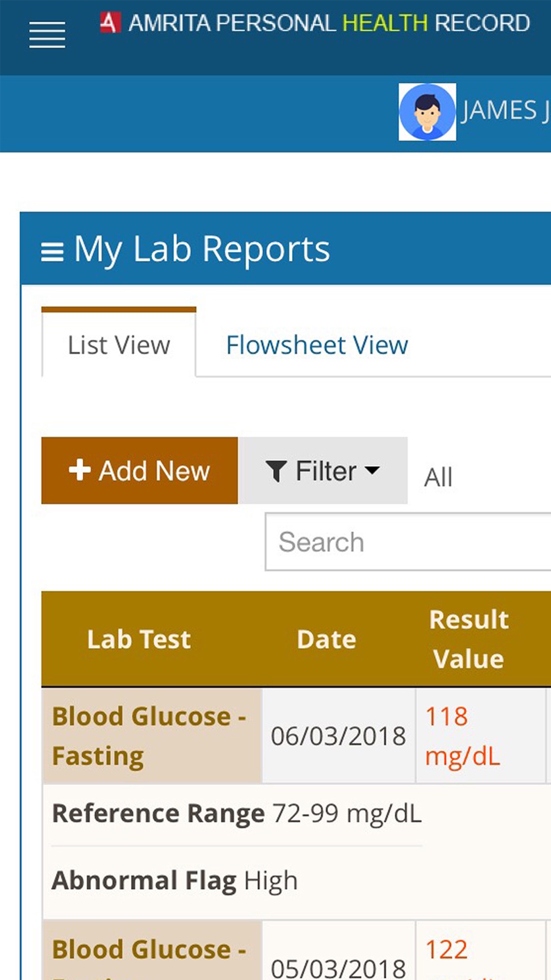The image size is (551, 980).
Task: Click the Amrita Personal Health Record title
Action: (x=329, y=23)
